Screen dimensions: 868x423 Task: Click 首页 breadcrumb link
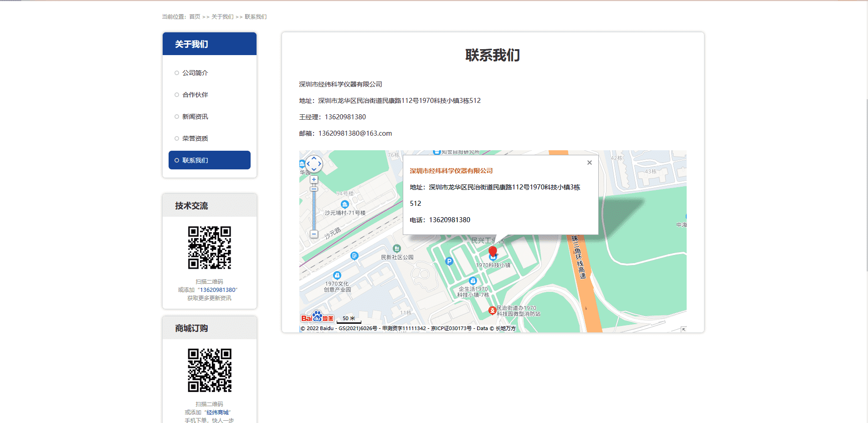tap(195, 17)
